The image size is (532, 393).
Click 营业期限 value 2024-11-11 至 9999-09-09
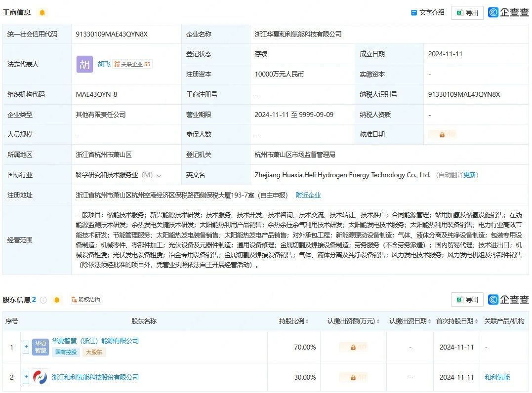pyautogui.click(x=294, y=115)
